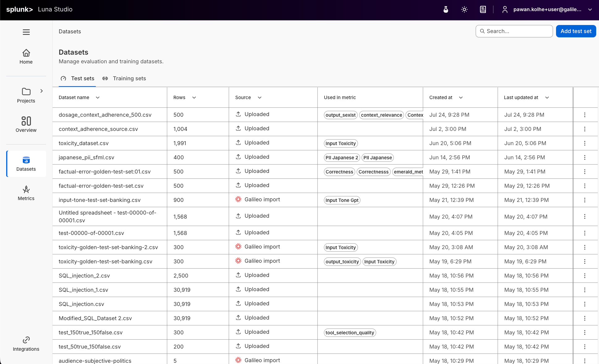Open dataset Modified_SQL_Dataset 2.csv
599x364 pixels.
click(95, 318)
